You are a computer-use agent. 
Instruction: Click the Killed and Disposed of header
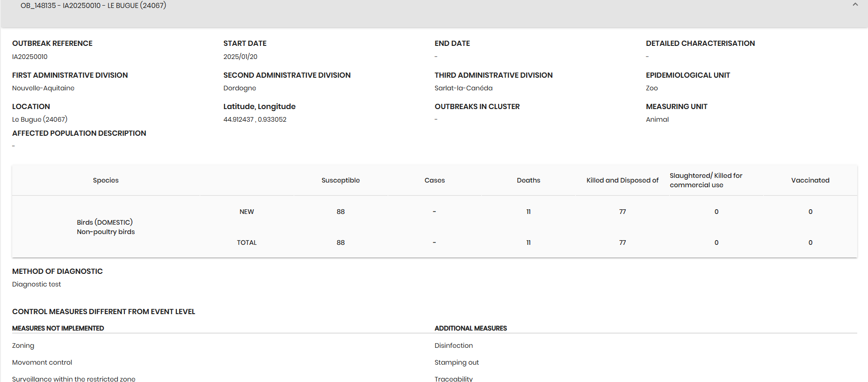622,180
